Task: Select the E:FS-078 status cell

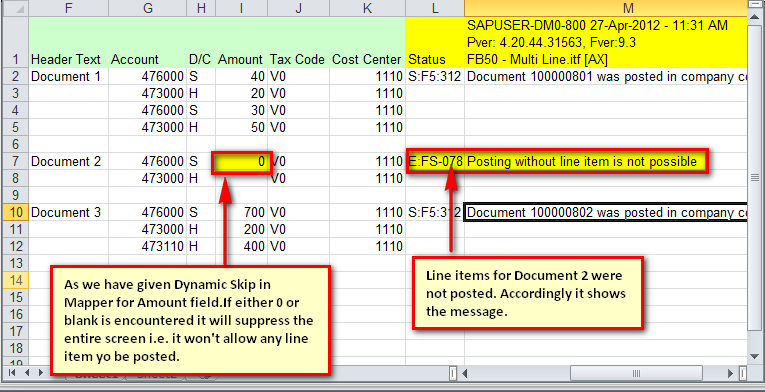Action: point(435,162)
